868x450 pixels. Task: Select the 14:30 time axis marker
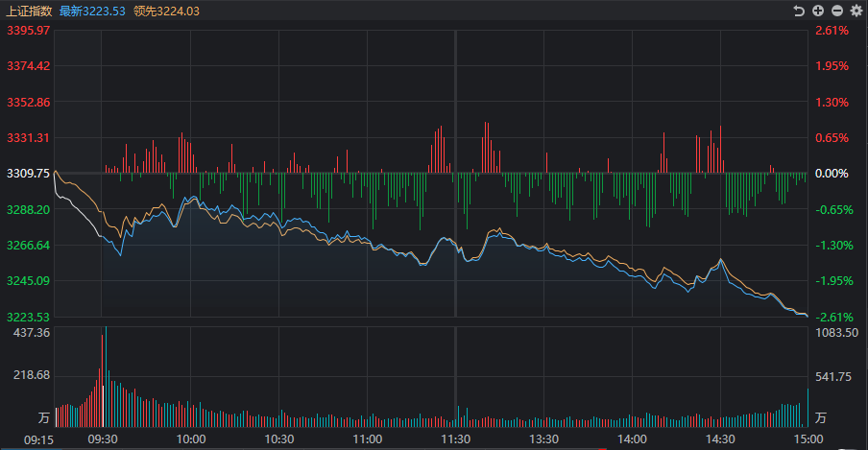pyautogui.click(x=720, y=438)
